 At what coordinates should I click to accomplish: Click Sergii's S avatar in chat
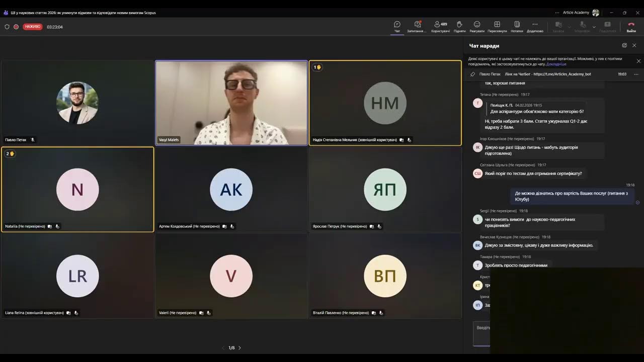coord(478,219)
